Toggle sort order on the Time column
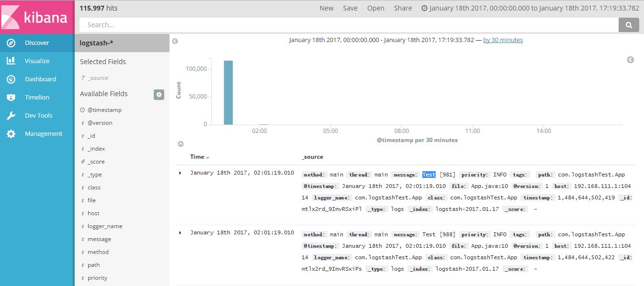This screenshot has width=644, height=286. [x=198, y=157]
